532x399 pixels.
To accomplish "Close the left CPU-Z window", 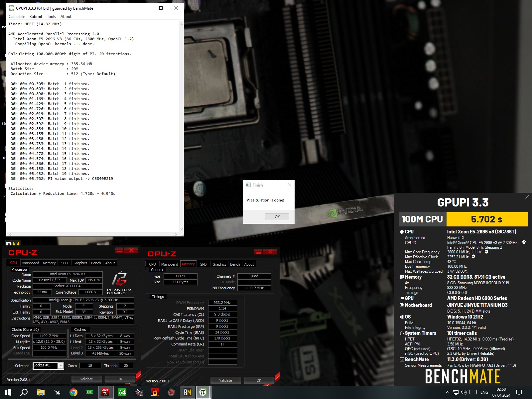I will 131,250.
